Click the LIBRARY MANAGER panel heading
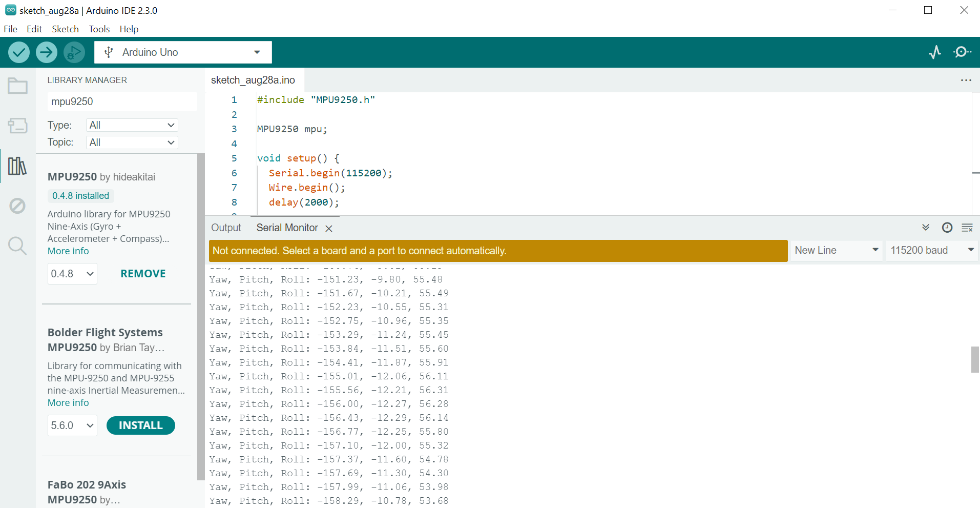The image size is (980, 508). pos(87,80)
